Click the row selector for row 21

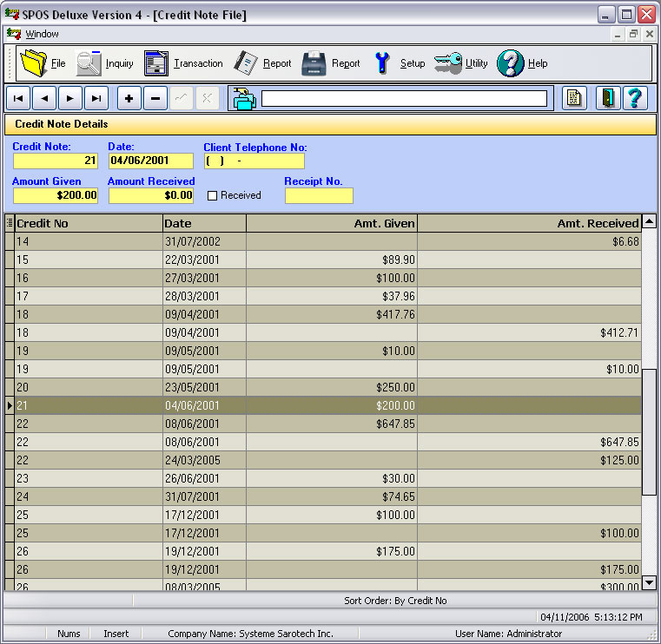point(10,405)
